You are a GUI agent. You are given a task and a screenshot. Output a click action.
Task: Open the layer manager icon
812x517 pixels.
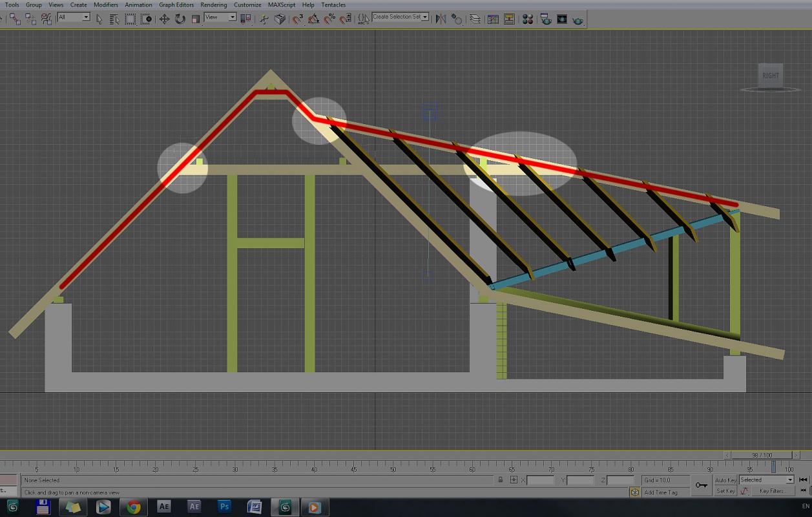(x=475, y=19)
